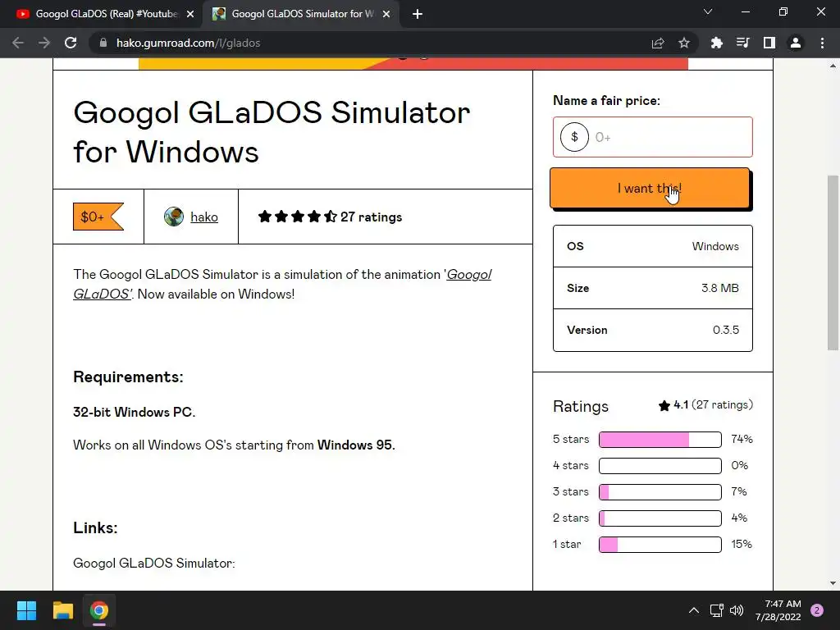Reload the Gumroad page
The image size is (840, 630).
coord(71,43)
